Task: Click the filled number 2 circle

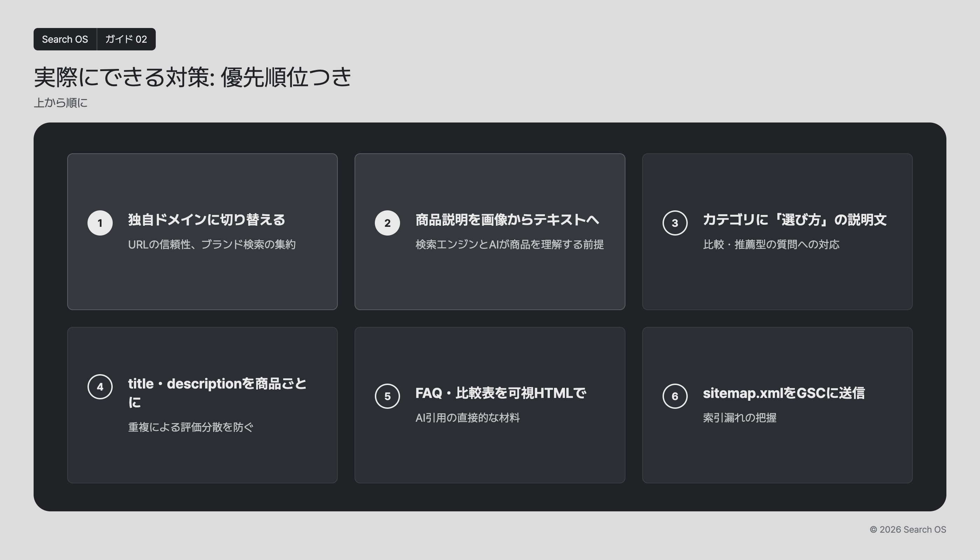Action: click(387, 223)
